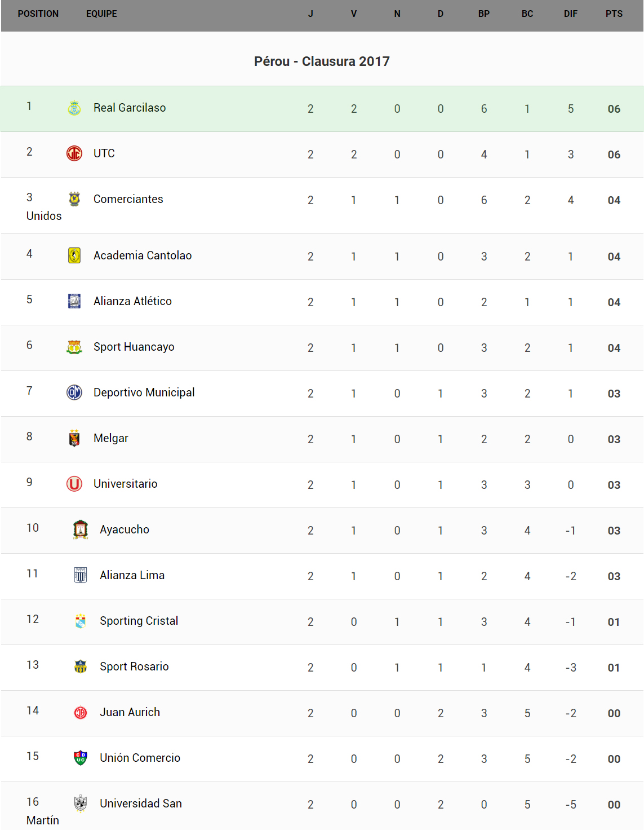644x830 pixels.
Task: Open the Alianza Atlético team link
Action: (132, 301)
